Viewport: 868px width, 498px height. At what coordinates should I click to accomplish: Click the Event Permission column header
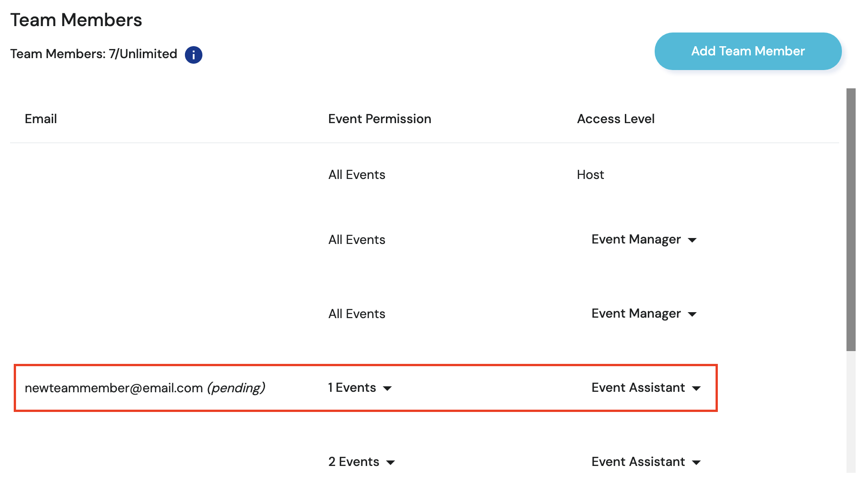[x=380, y=119]
